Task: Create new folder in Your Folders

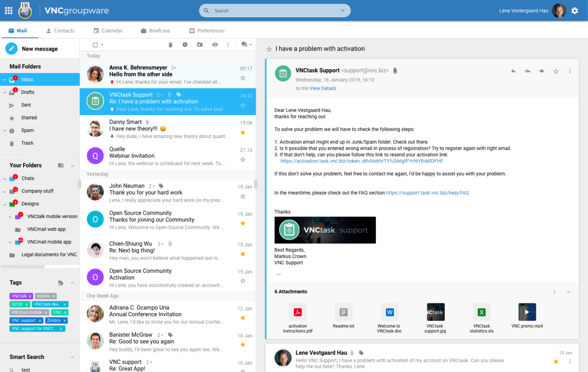Action: tap(61, 165)
